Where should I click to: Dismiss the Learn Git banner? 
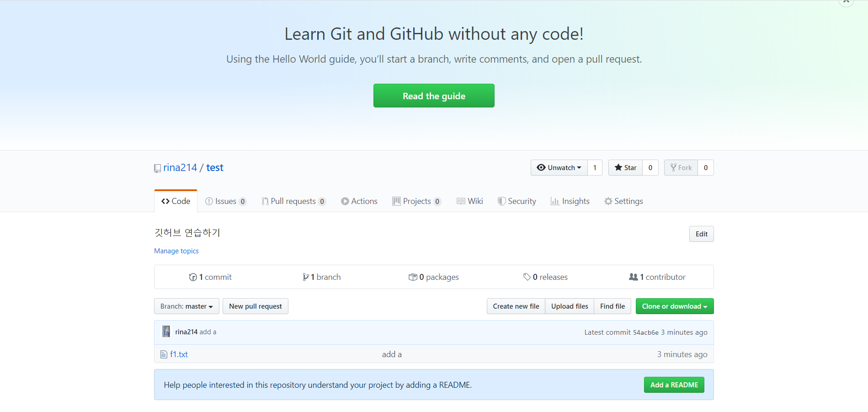[846, 2]
